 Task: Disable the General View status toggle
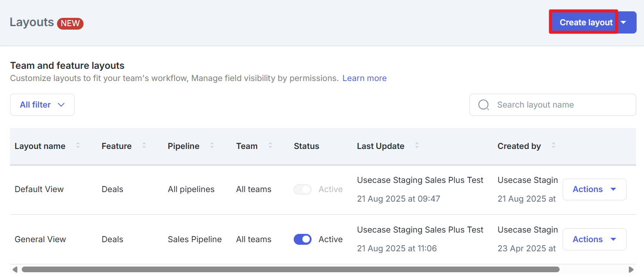tap(302, 239)
